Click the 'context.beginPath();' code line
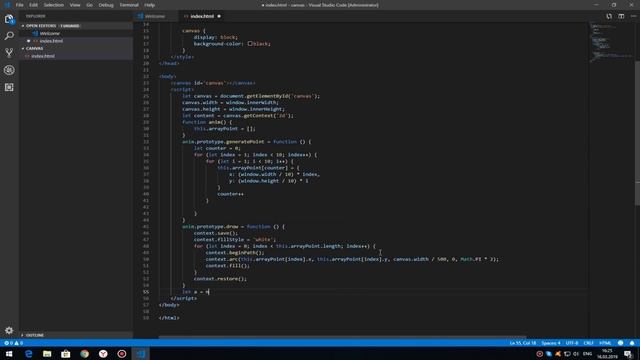 click(235, 253)
